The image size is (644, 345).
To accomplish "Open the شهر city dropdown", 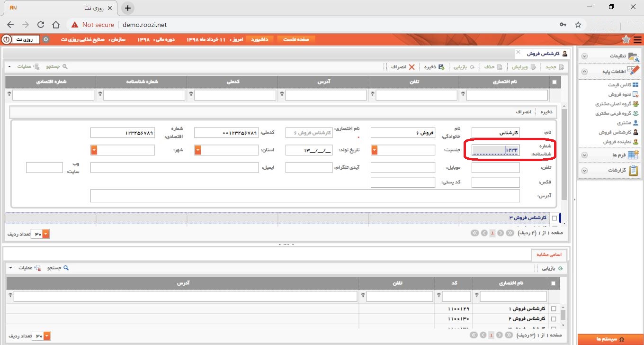I will [94, 150].
